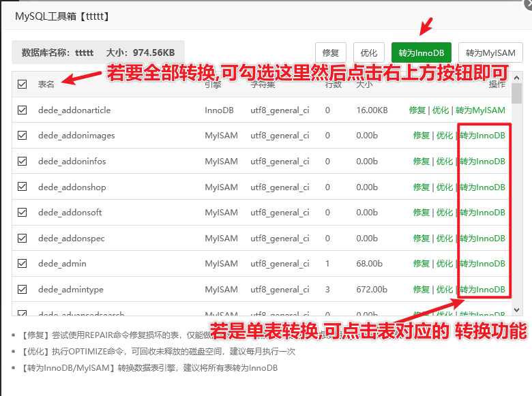The width and height of the screenshot is (532, 396).
Task: Convert dede_addonsoft table to InnoDB
Action: pos(482,213)
